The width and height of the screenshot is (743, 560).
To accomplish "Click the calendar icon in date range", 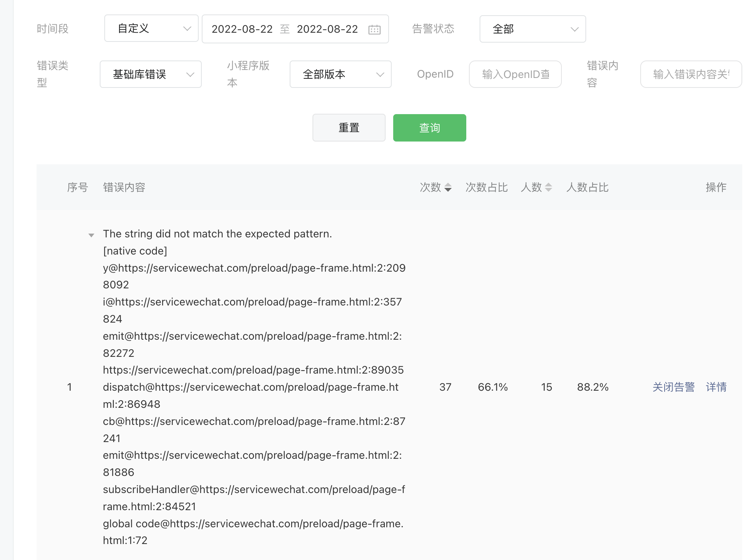I will pos(374,29).
